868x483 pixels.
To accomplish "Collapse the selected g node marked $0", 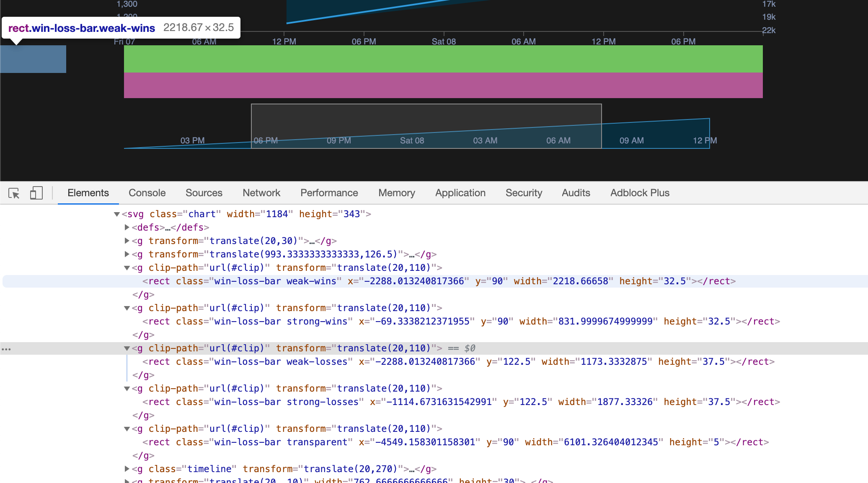I will pyautogui.click(x=127, y=348).
